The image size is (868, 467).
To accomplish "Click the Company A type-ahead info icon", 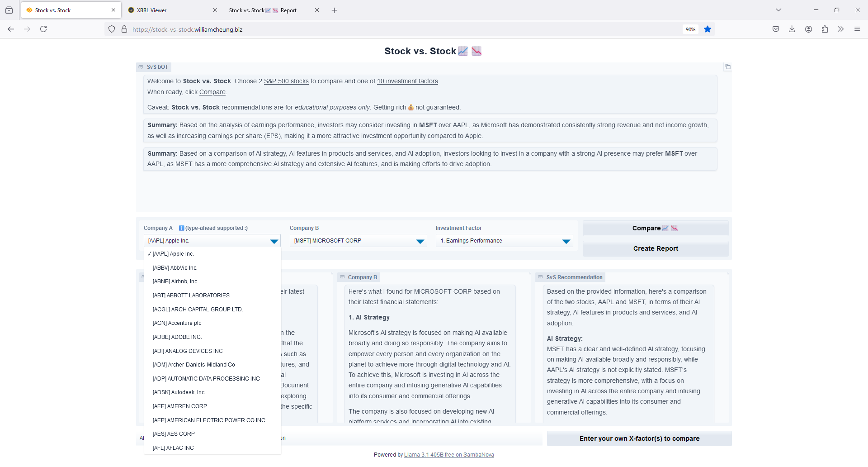I will [181, 228].
